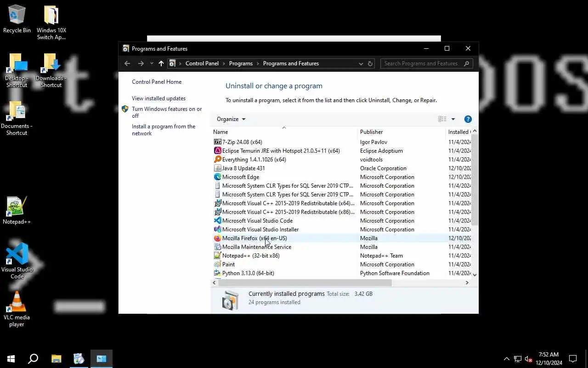Open the volume control in system tray
This screenshot has width=588, height=368.
point(528,359)
